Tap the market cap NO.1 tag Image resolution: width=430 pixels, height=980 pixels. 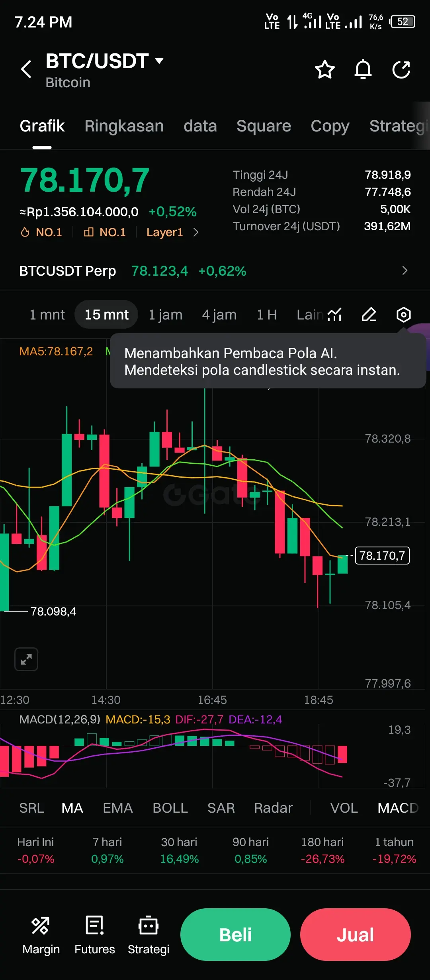[x=105, y=232]
